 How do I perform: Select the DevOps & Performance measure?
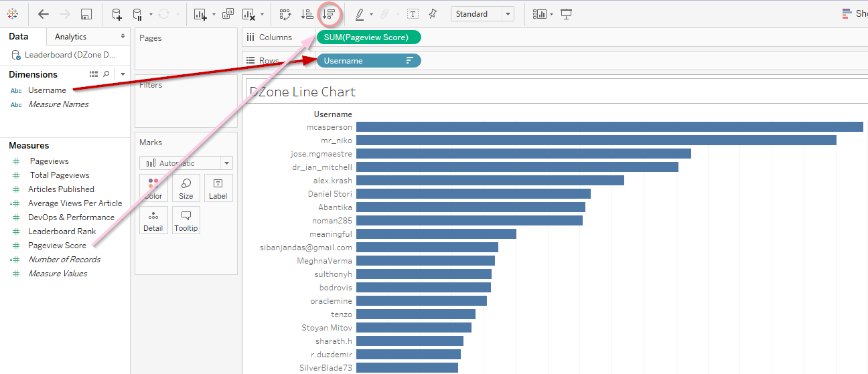tap(71, 217)
